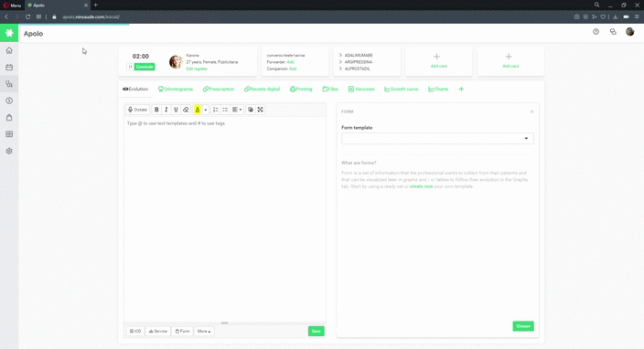Toggle underline formatting

pos(176,110)
